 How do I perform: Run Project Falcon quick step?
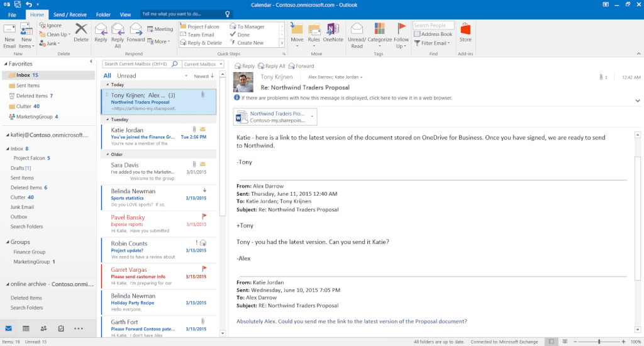point(199,26)
